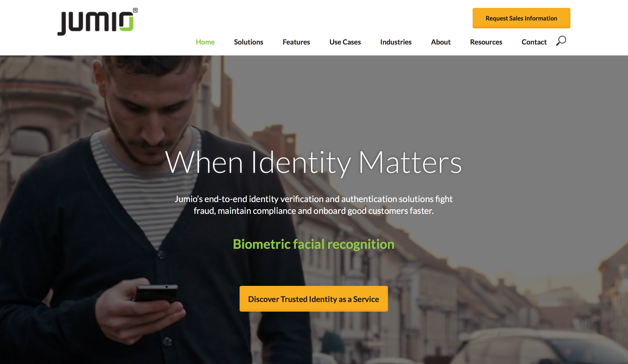Viewport: 628px width, 364px height.
Task: Click the Contact navigation item
Action: click(x=534, y=42)
